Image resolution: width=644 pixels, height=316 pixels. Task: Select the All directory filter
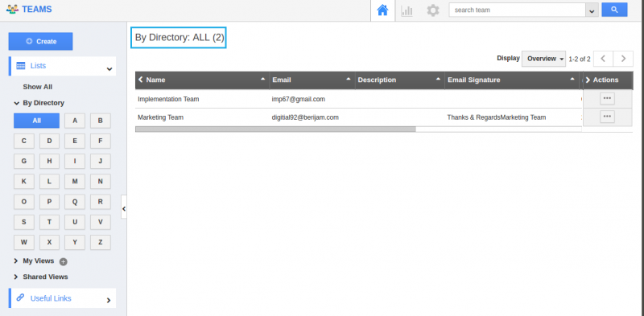click(36, 121)
